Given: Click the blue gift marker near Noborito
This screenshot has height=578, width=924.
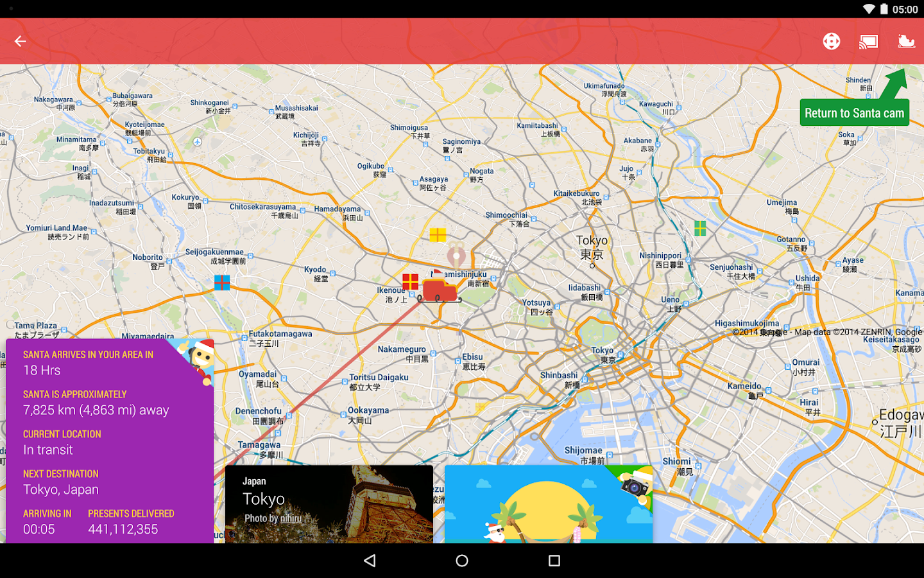Looking at the screenshot, I should (221, 283).
